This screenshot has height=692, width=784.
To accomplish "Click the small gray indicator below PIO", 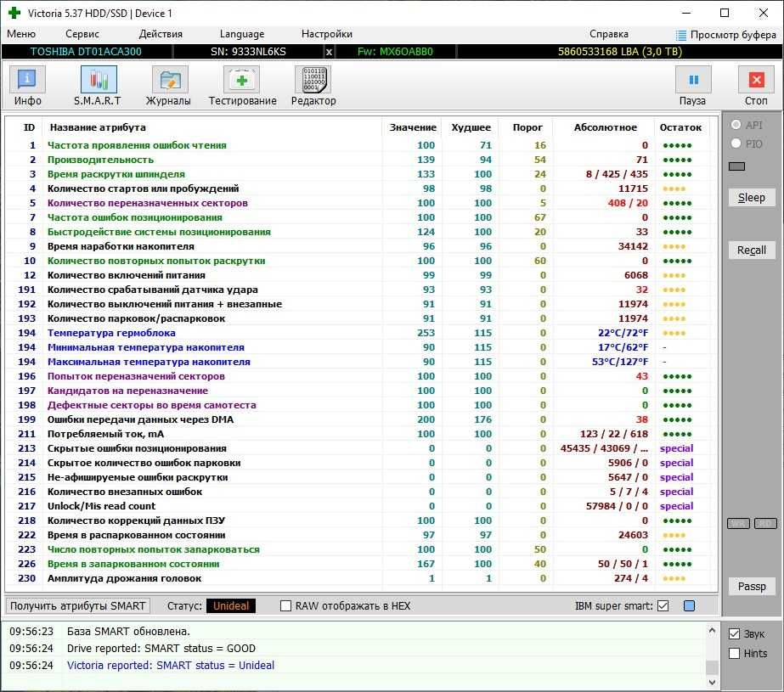I will point(736,166).
